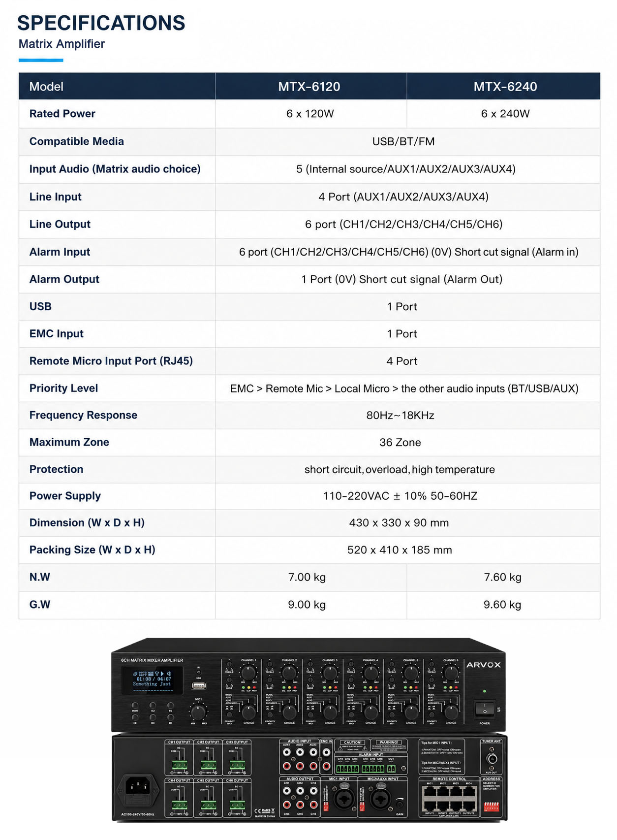This screenshot has width=617, height=840.
Task: Click the 9.00 kg gross weight value
Action: [307, 605]
